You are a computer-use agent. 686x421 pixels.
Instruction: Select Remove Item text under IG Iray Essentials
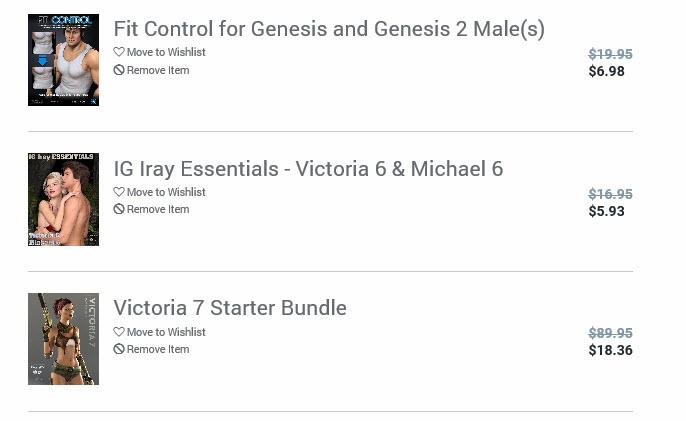158,210
